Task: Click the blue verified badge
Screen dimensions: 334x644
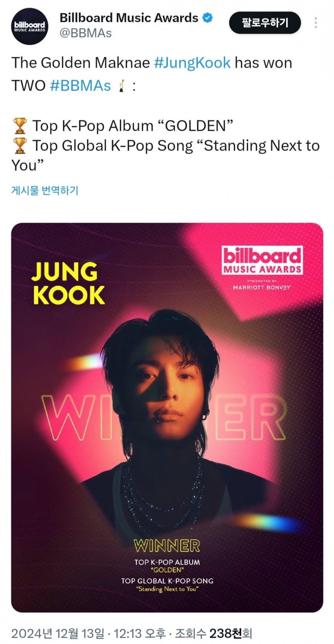Action: tap(207, 18)
